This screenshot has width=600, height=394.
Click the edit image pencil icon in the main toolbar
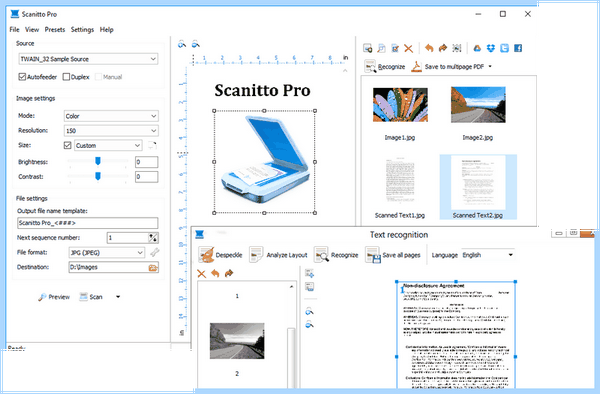point(395,48)
